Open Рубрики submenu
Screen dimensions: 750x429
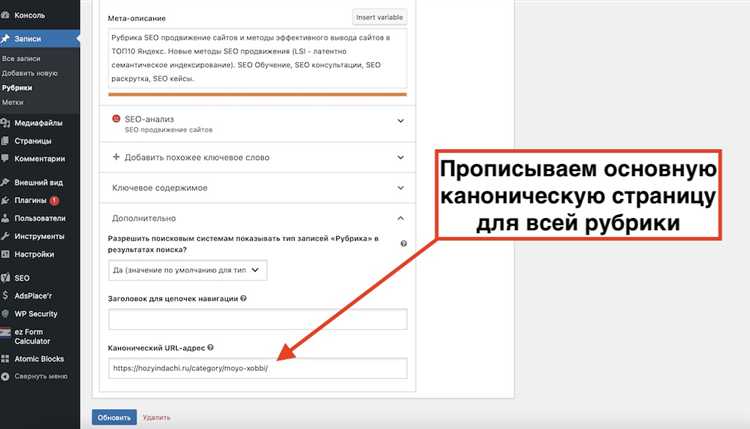click(17, 88)
